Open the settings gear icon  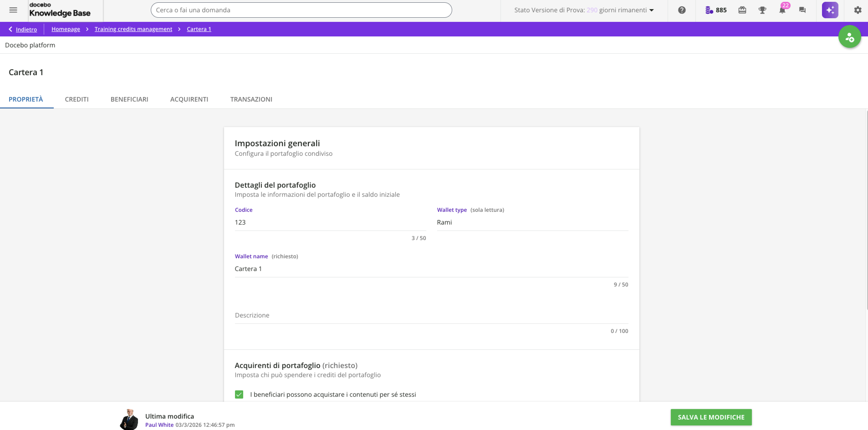858,10
